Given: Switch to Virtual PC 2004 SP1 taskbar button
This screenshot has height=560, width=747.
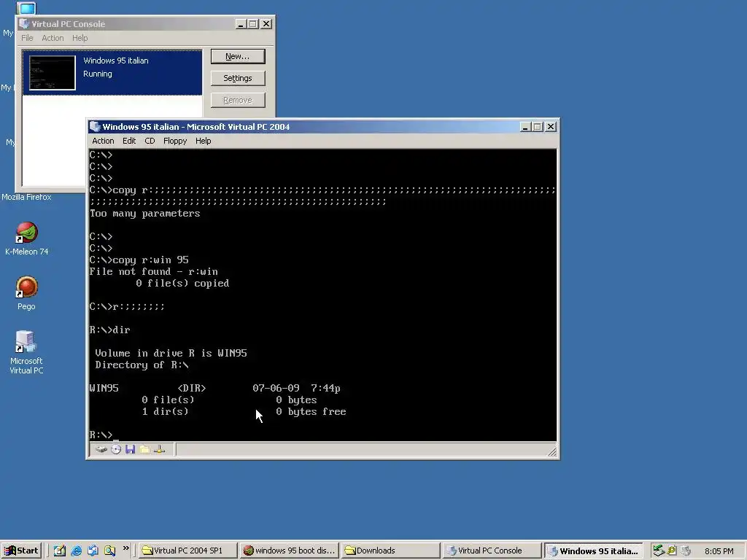Looking at the screenshot, I should pos(187,551).
